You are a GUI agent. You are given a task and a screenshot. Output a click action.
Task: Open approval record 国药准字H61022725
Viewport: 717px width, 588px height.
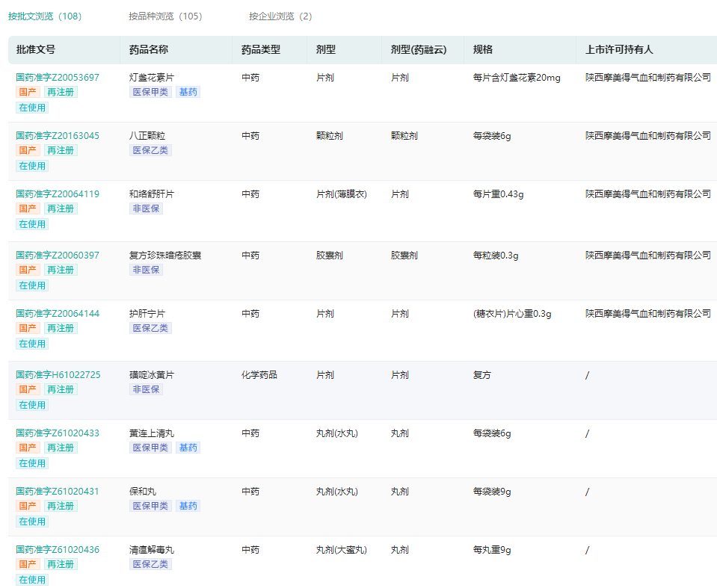click(58, 375)
